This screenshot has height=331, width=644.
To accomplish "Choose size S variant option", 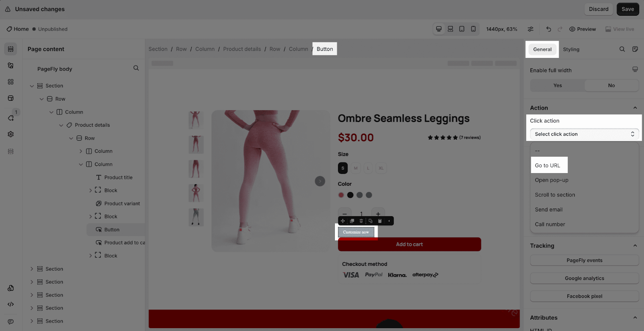I will [343, 168].
